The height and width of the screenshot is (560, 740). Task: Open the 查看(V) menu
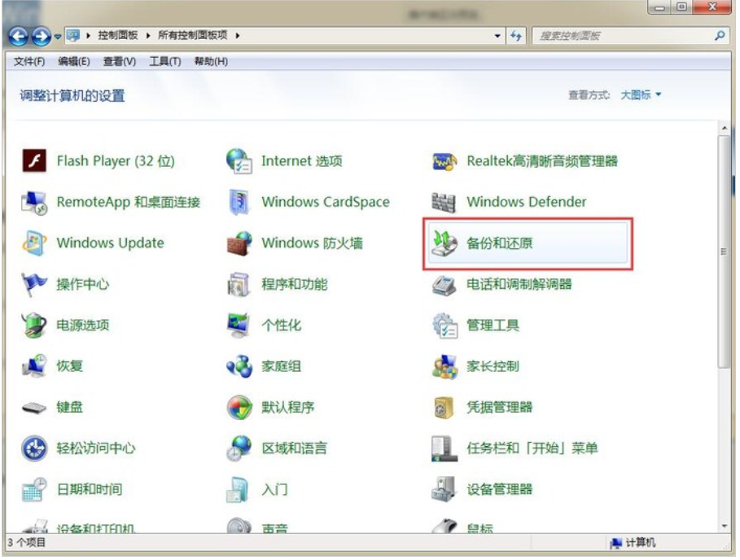[x=120, y=61]
